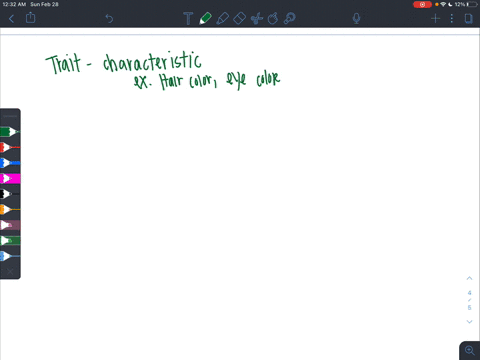
Task: Pick the orange pencil from favorites
Action: click(10, 209)
